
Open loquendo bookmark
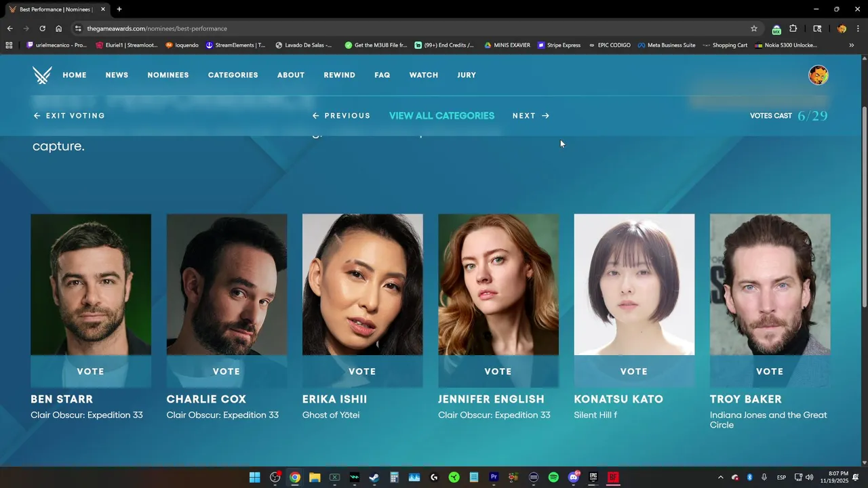182,45
